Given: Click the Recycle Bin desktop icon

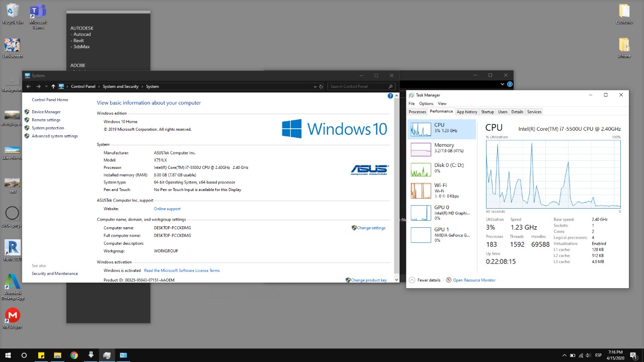Looking at the screenshot, I should coord(13,13).
